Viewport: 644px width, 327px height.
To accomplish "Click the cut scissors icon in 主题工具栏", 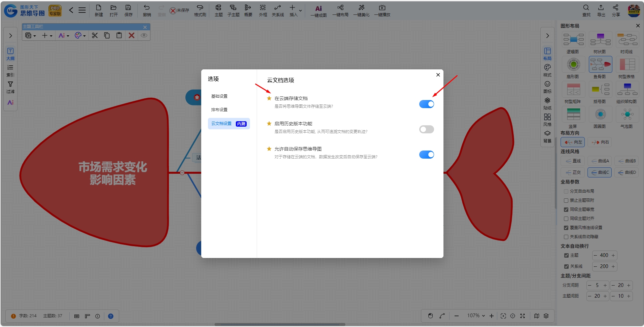I will (x=95, y=35).
